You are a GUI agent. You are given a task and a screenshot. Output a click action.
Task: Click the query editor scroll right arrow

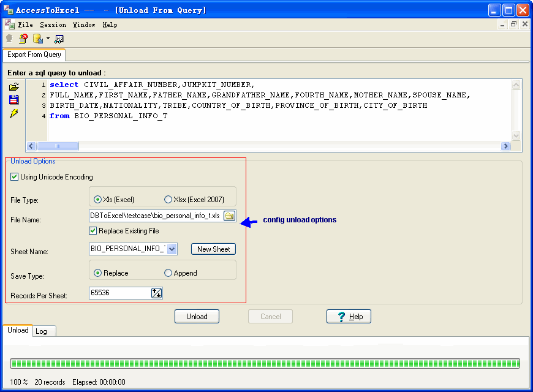pyautogui.click(x=505, y=146)
